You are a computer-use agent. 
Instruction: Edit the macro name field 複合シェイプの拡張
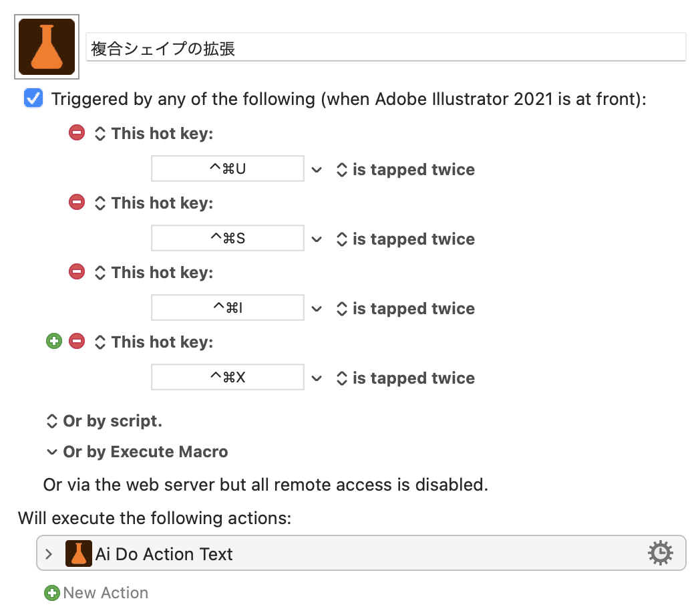[x=385, y=47]
